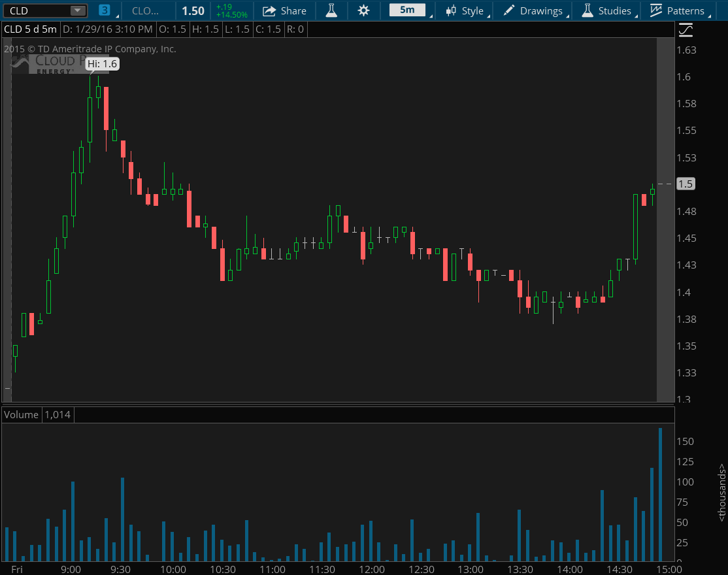Select the tallest volume bar near 15:00

click(660, 494)
